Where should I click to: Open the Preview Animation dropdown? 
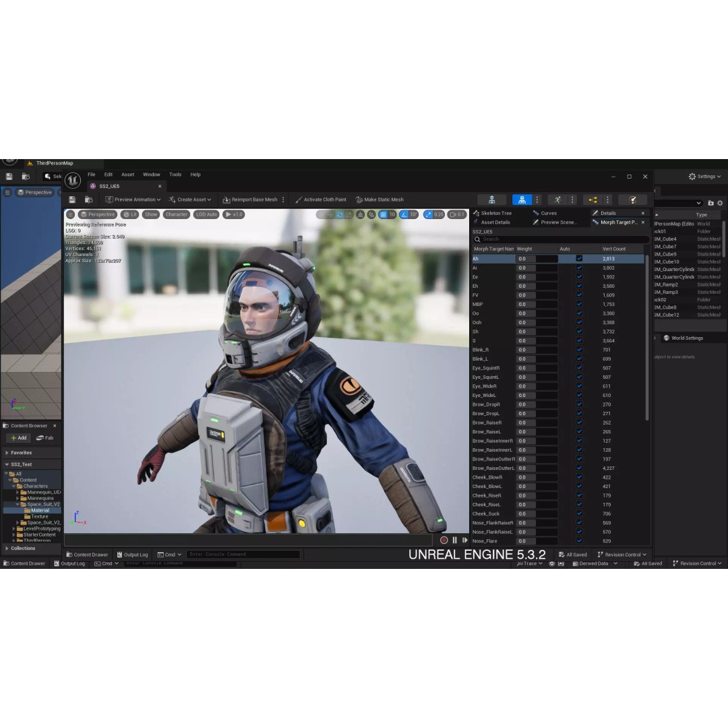click(133, 200)
